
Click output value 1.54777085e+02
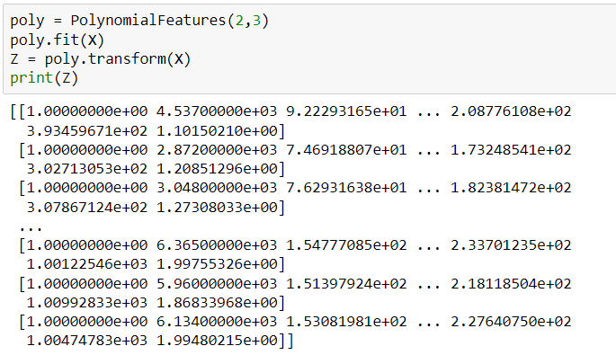346,245
